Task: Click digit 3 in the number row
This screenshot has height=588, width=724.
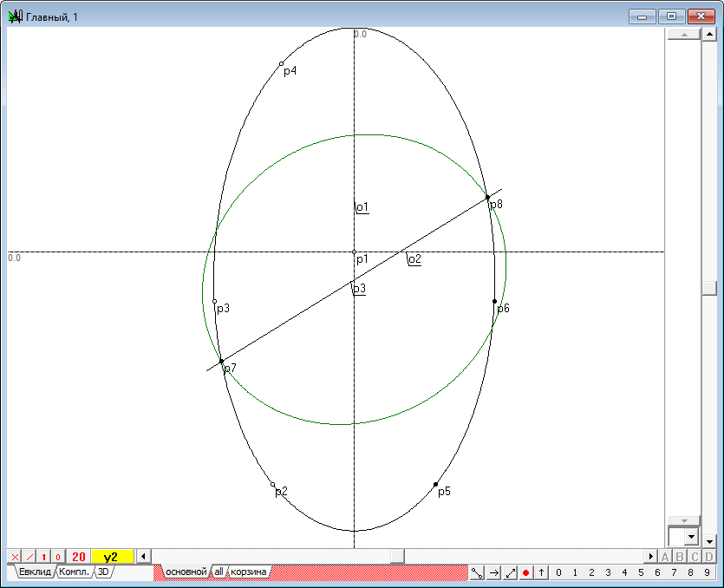Action: point(608,572)
